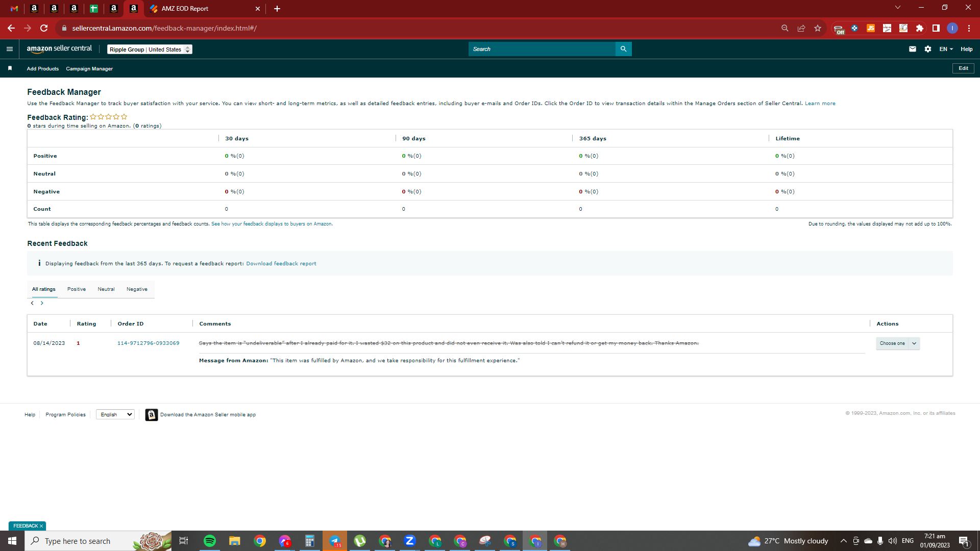Screen dimensions: 980x551
Task: Open Calculator from the taskbar
Action: [x=310, y=541]
